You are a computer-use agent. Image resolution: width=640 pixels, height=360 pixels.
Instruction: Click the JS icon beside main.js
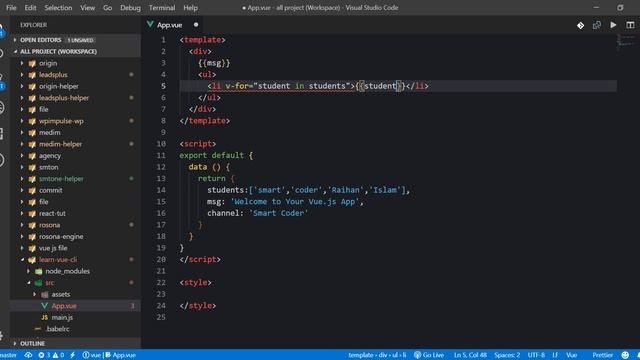tap(44, 317)
